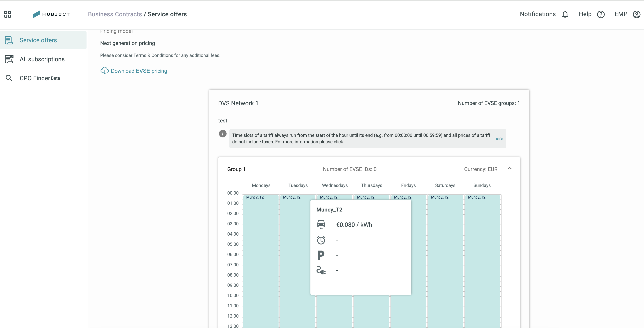The height and width of the screenshot is (328, 644).
Task: Click the Notifications label
Action: [x=538, y=14]
